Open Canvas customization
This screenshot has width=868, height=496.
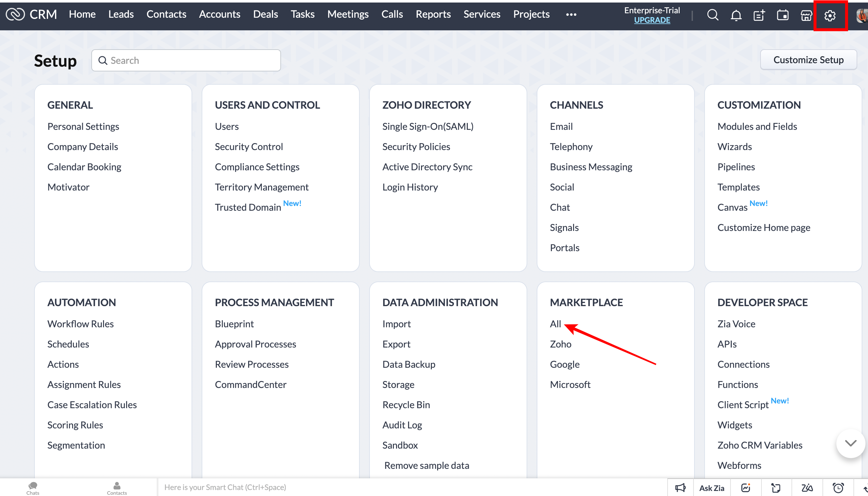point(732,207)
